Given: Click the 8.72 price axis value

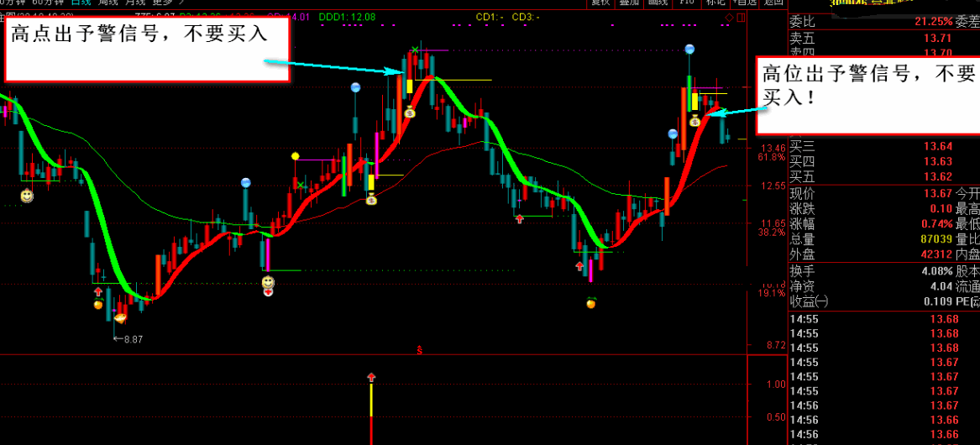Looking at the screenshot, I should point(776,345).
